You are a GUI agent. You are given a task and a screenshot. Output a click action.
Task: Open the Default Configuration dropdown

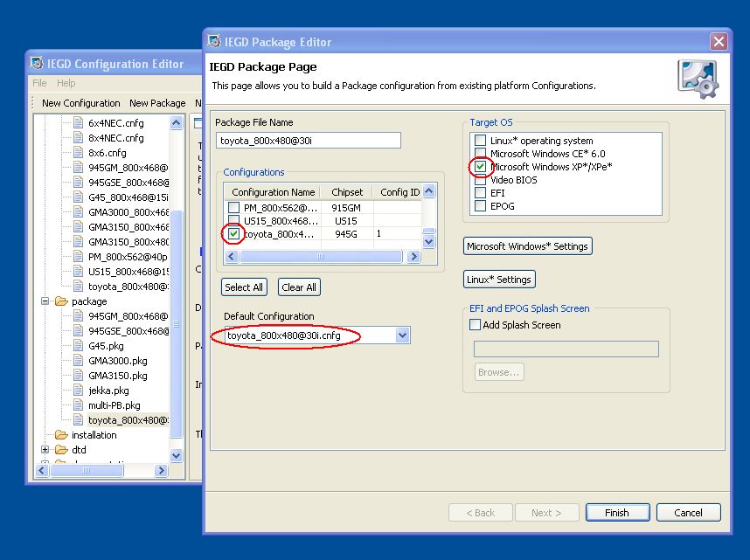(x=402, y=335)
